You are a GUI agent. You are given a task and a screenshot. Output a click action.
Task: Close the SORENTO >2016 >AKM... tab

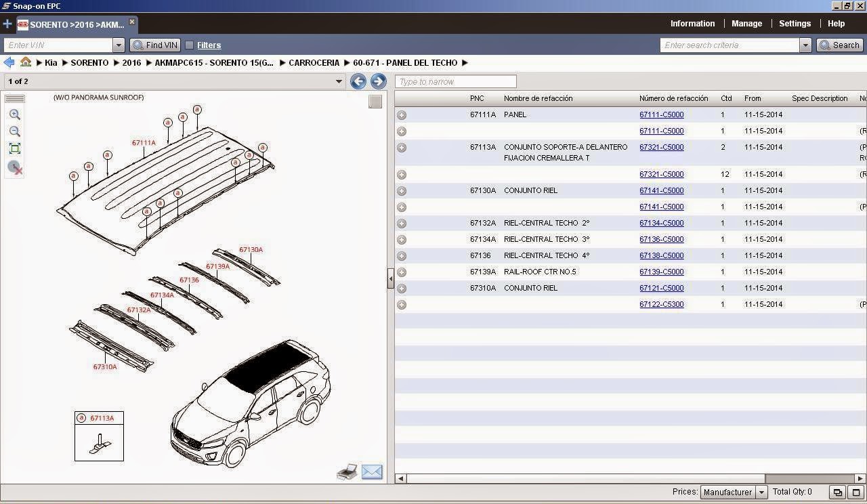[x=132, y=22]
